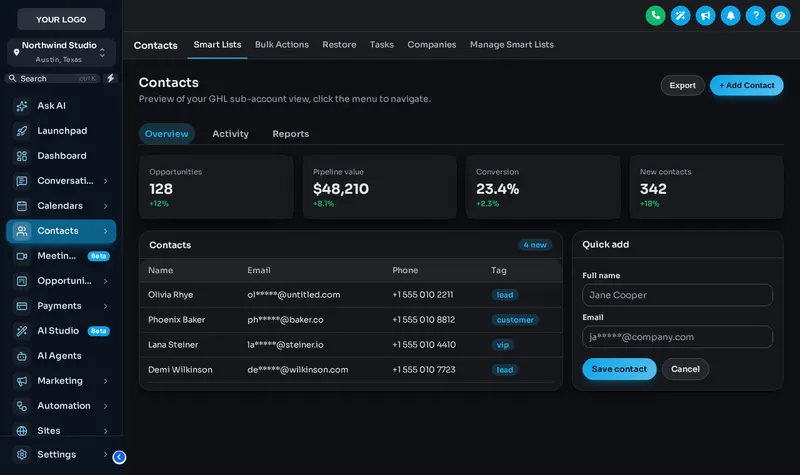Click the Payments card icon
The image size is (800, 475).
point(22,306)
